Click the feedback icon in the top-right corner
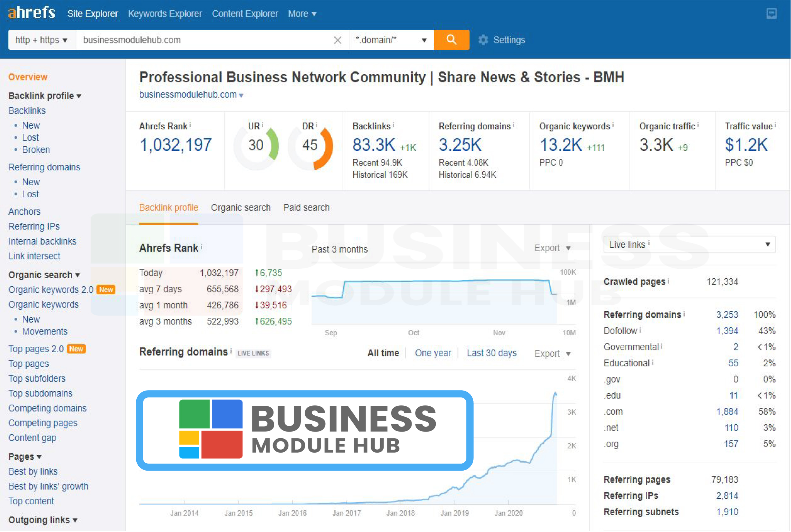 point(772,13)
